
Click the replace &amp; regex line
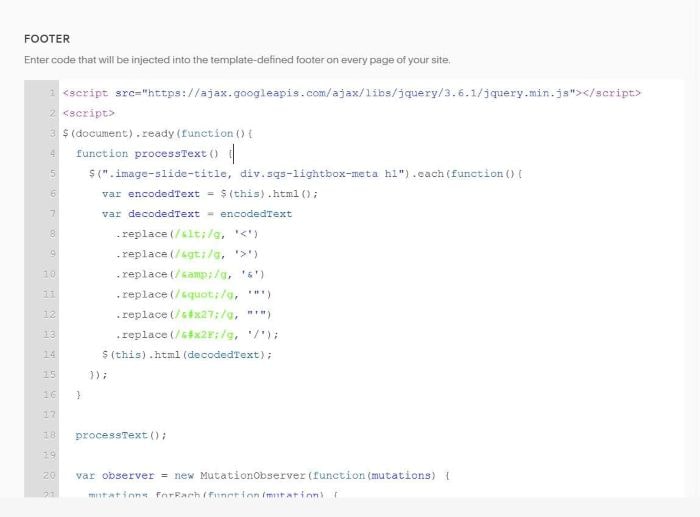[x=190, y=274]
